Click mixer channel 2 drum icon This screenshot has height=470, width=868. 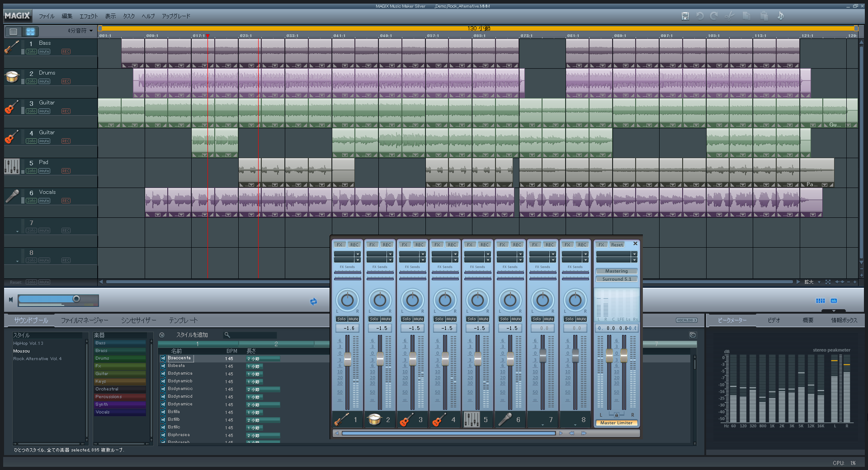(374, 419)
